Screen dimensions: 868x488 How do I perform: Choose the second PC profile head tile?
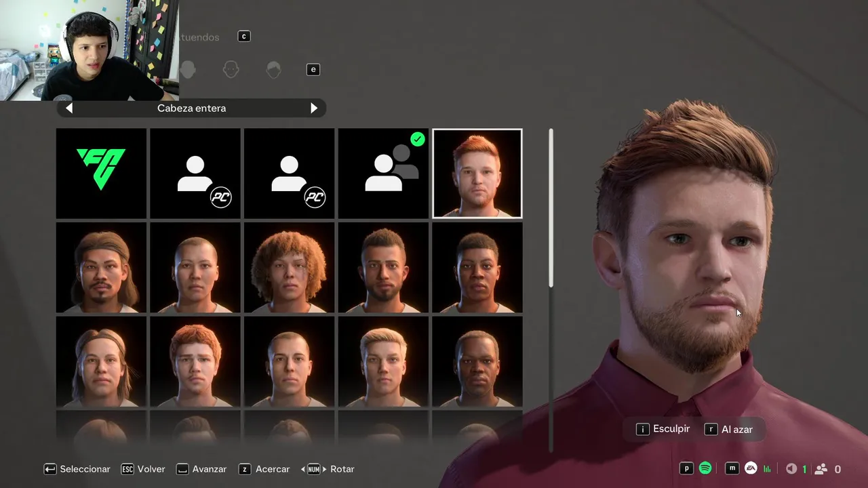[290, 174]
